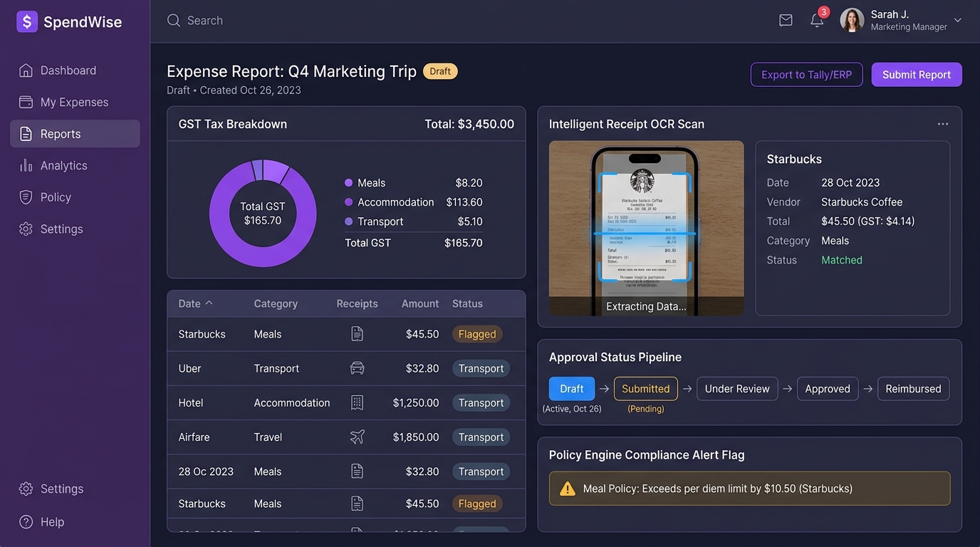Screen dimensions: 980x547
Task: Click the Total GST donut chart
Action: (263, 214)
